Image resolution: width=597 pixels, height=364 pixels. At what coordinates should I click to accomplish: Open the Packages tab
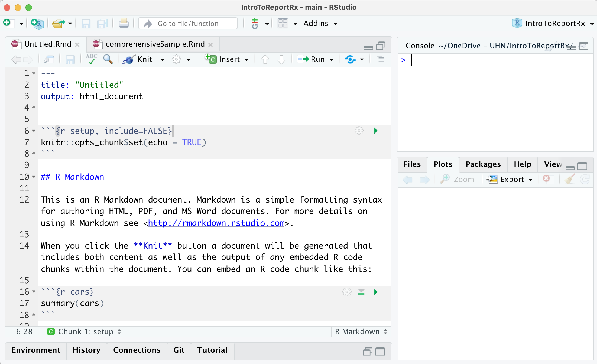pyautogui.click(x=483, y=164)
